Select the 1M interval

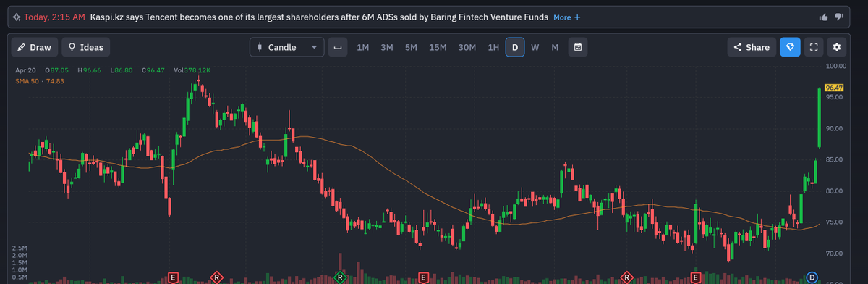pos(363,47)
